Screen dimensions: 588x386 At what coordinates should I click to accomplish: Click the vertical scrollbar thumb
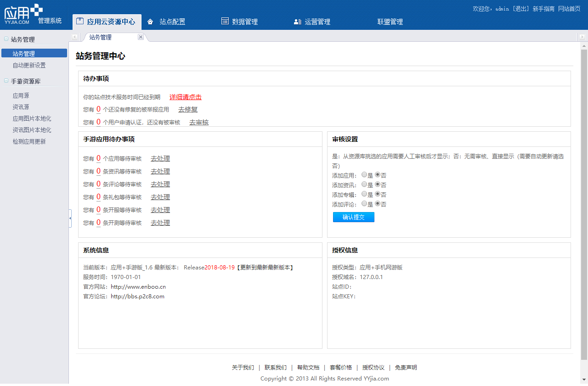pos(584,205)
